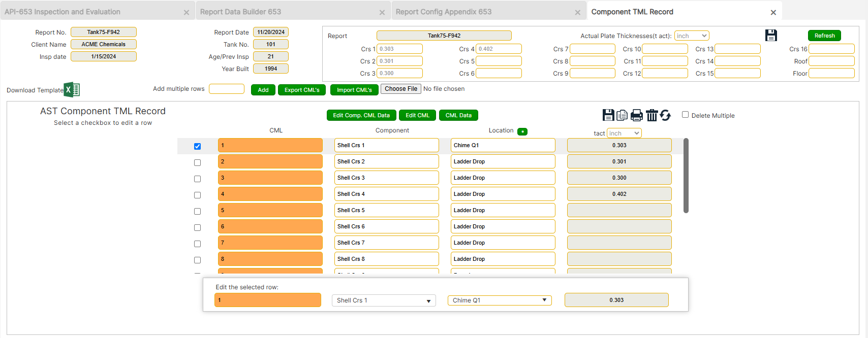Viewport: 868px width, 338px height.
Task: Expand the Chime Q1 location dropdown
Action: [x=499, y=300]
